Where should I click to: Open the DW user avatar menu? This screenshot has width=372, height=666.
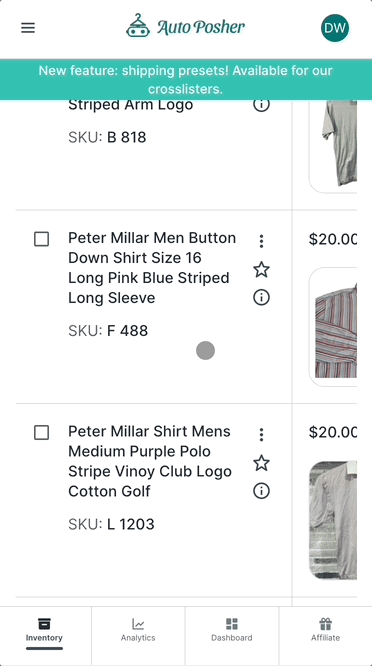coord(335,28)
